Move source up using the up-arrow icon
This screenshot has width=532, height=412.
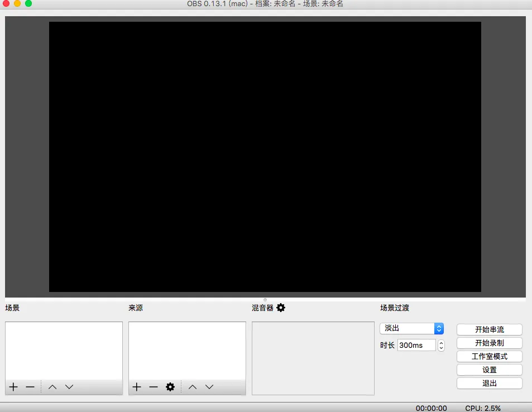point(193,386)
